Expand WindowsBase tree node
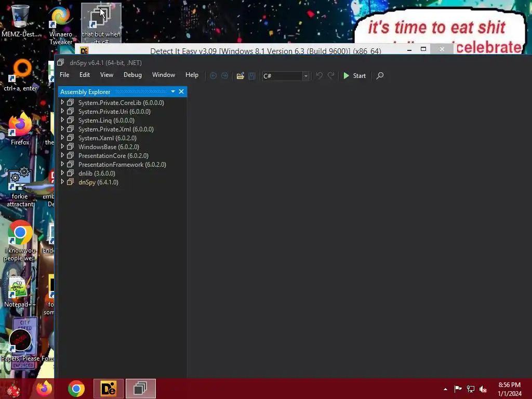Image resolution: width=532 pixels, height=399 pixels. click(x=62, y=146)
